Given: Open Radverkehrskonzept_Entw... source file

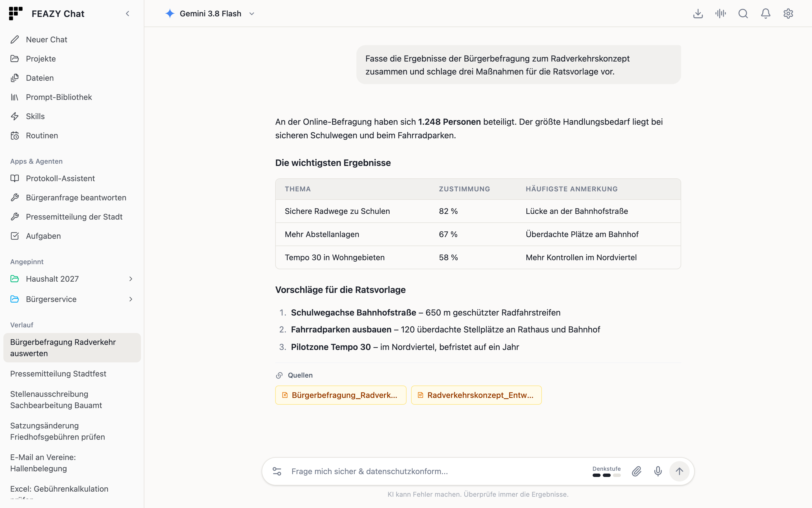Looking at the screenshot, I should tap(476, 395).
